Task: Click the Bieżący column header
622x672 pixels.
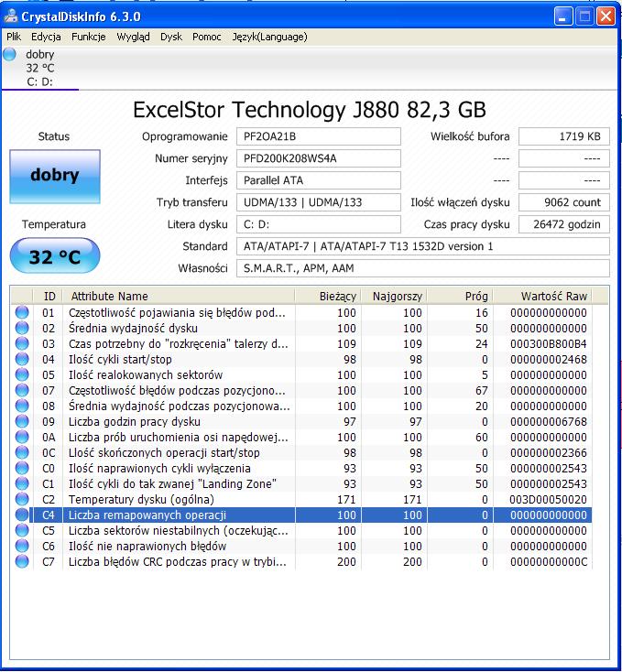Action: (x=328, y=296)
